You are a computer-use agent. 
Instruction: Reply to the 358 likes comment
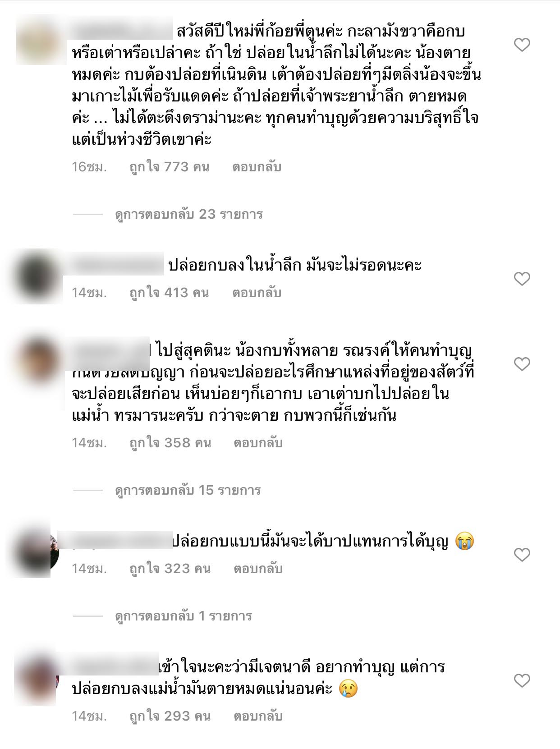[x=258, y=443]
